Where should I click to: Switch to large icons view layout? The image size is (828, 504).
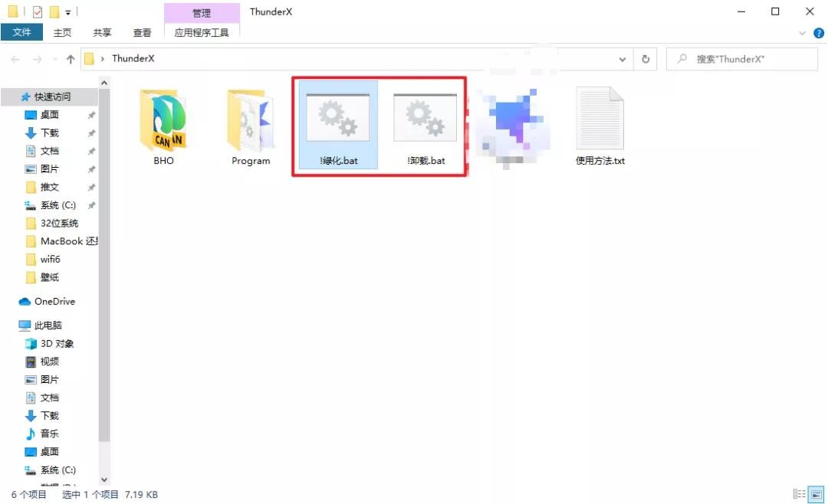tap(816, 495)
